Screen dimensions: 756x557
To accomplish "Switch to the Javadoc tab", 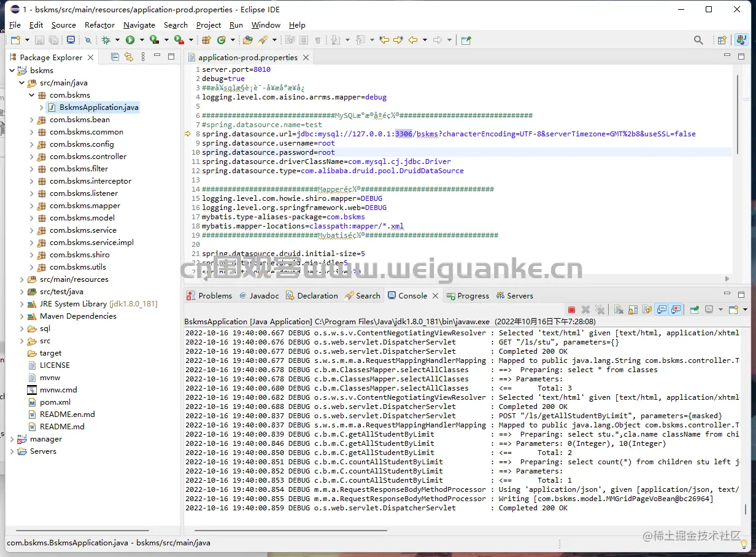I will [x=258, y=295].
